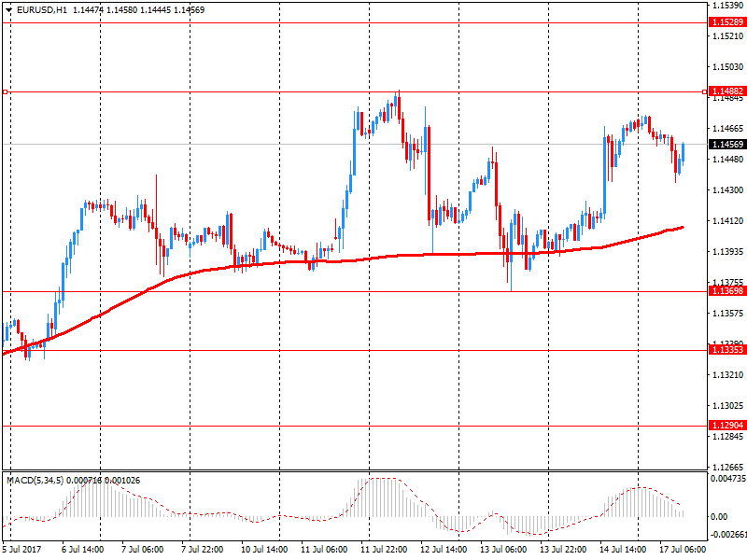Click the 1.13935 price scale value

point(728,251)
